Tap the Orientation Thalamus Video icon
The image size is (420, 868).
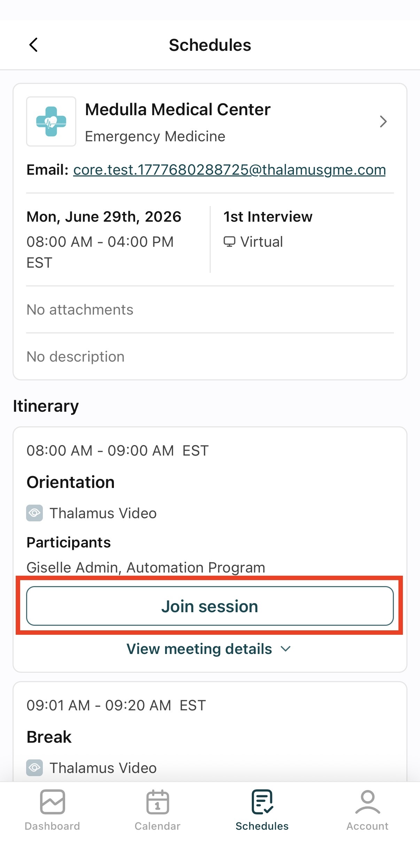[x=34, y=513]
